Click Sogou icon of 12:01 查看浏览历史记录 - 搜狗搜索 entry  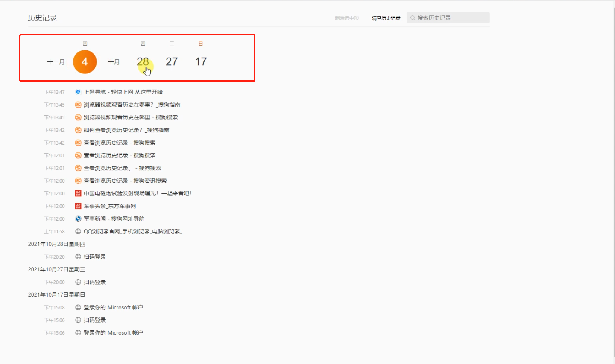[78, 155]
